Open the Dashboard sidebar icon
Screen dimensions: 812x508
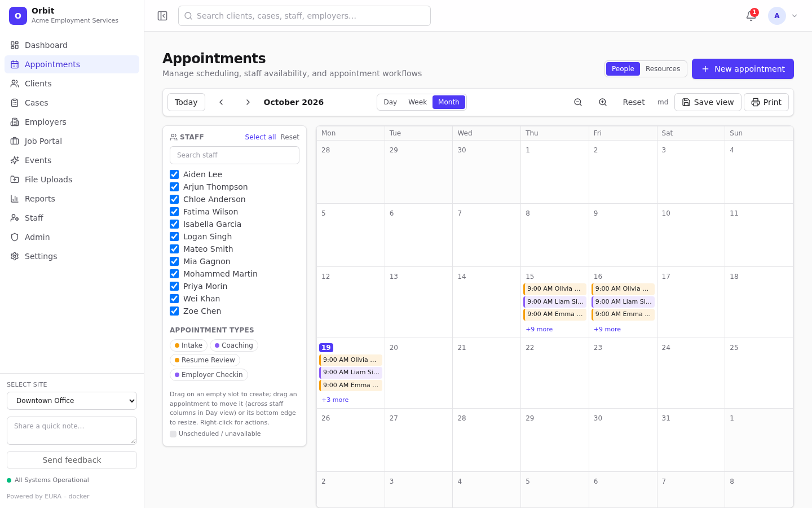coord(15,45)
